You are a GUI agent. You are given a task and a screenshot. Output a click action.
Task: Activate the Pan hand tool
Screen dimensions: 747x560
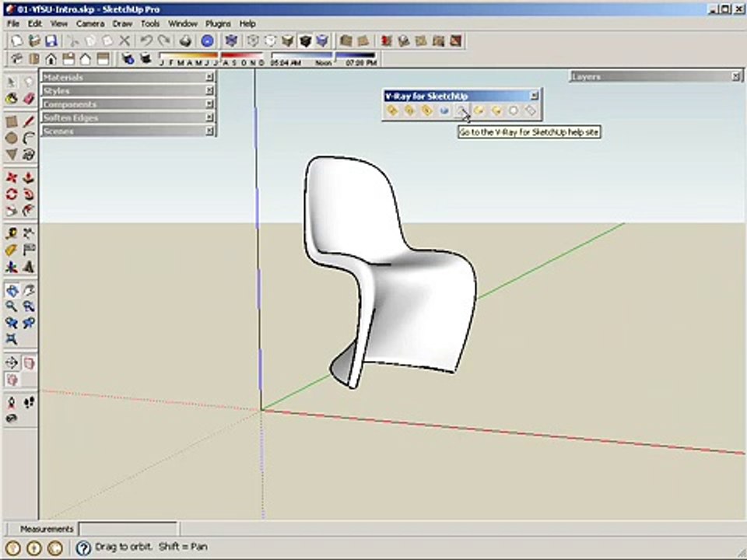(29, 290)
